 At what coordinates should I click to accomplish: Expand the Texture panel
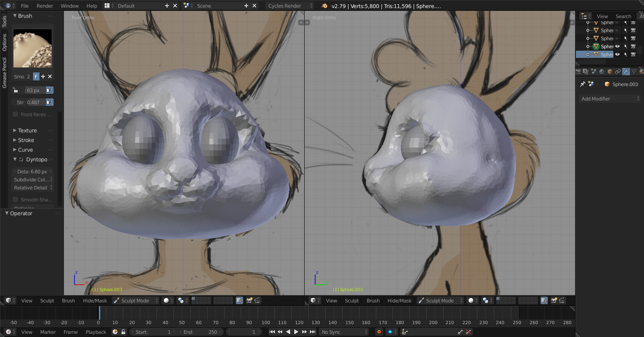(27, 130)
